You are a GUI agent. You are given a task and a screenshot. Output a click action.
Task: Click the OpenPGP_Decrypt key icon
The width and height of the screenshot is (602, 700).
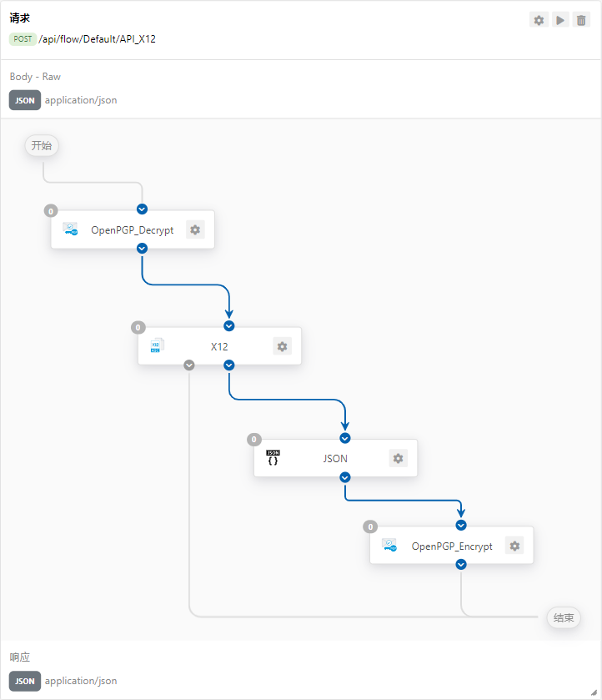71,230
